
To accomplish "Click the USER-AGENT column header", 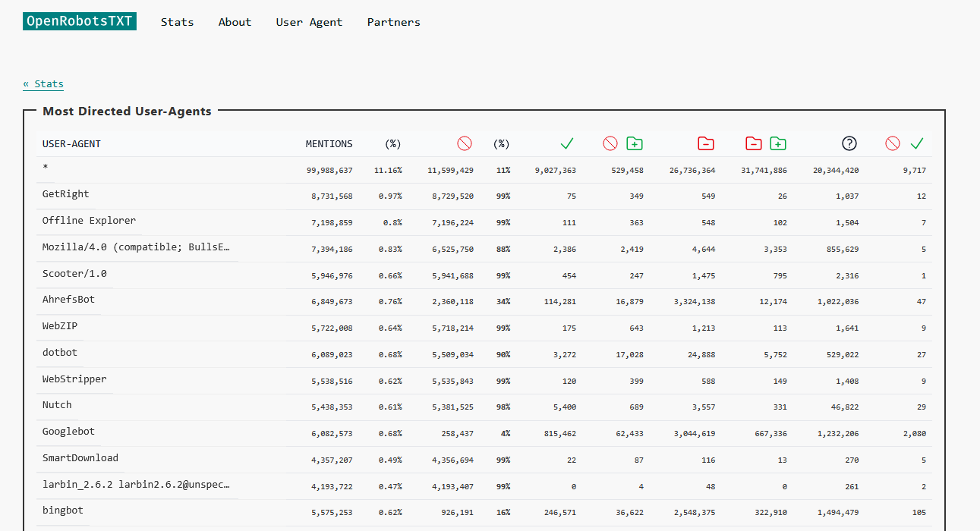I will click(71, 144).
